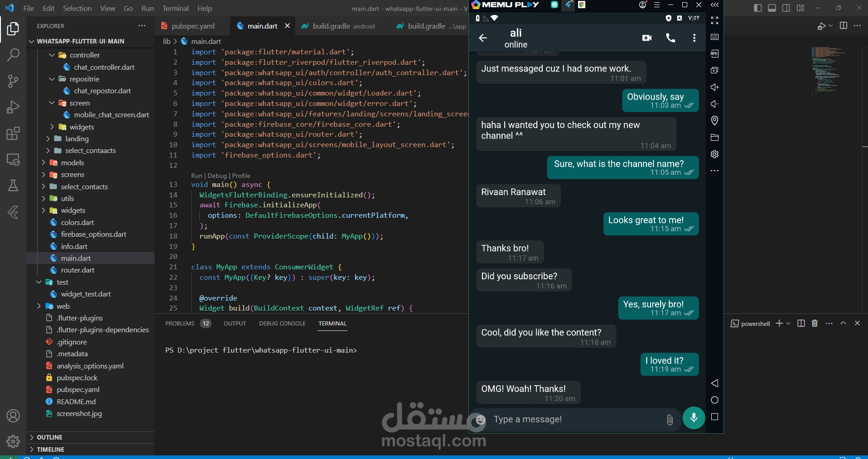Viewport: 868px width, 459px height.
Task: Open the Explorer more actions ellipsis
Action: (x=142, y=26)
